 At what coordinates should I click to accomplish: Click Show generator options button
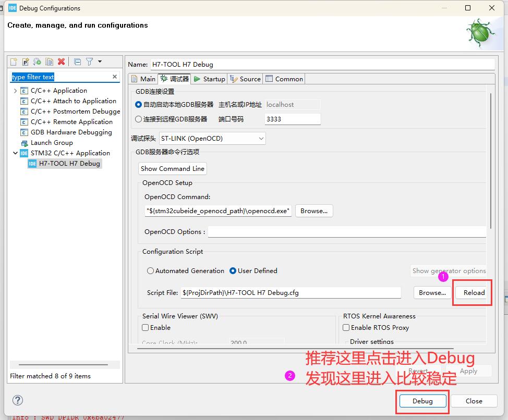(x=449, y=271)
